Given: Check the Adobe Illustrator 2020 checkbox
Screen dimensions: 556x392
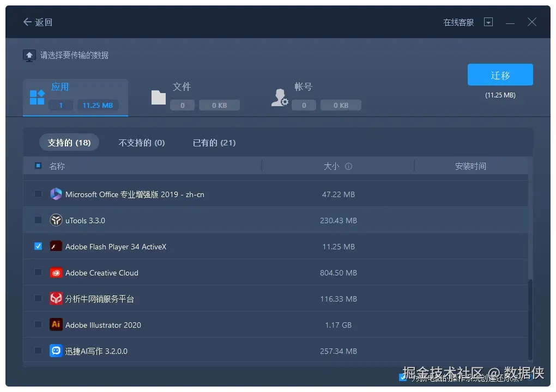Looking at the screenshot, I should pos(38,324).
